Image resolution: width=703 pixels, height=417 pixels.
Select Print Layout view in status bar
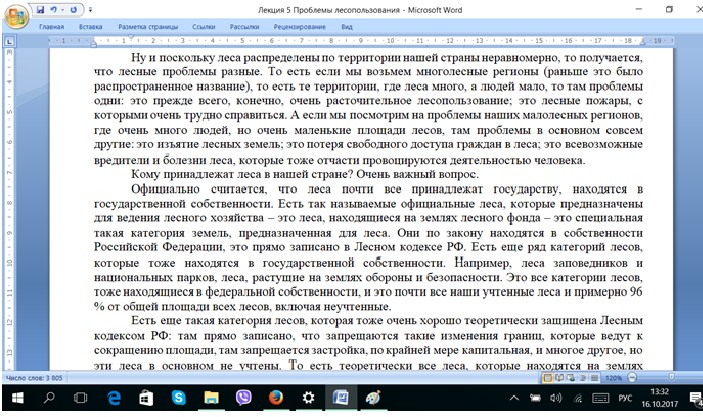coord(547,378)
